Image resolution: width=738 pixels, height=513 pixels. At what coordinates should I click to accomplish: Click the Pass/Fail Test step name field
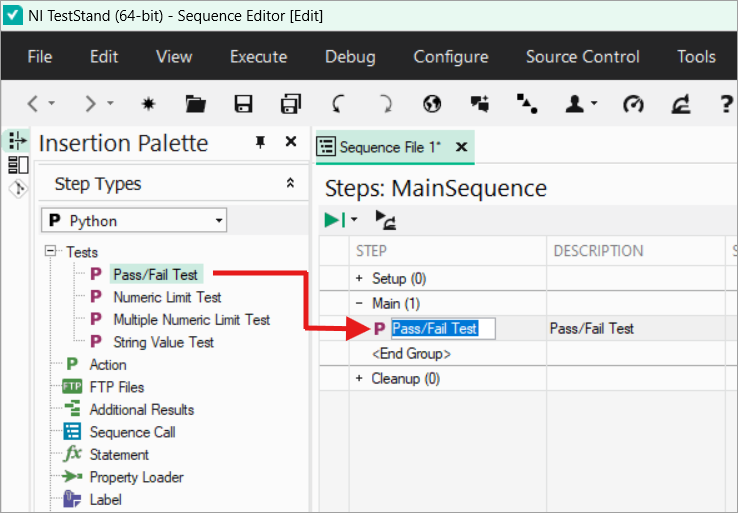click(x=442, y=329)
